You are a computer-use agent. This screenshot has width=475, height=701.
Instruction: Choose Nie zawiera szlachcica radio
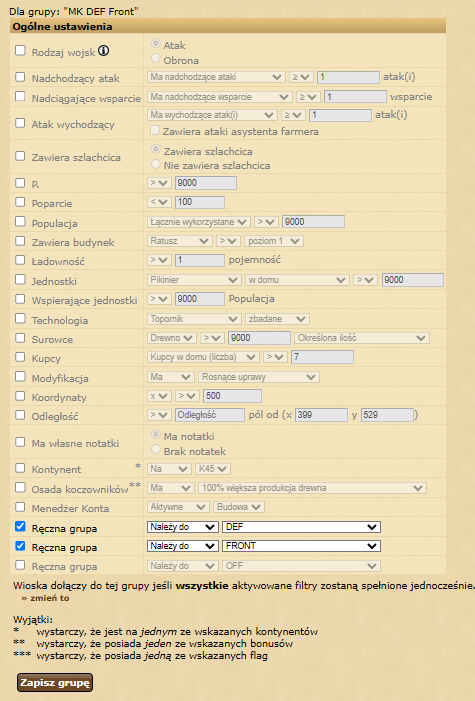pos(156,164)
